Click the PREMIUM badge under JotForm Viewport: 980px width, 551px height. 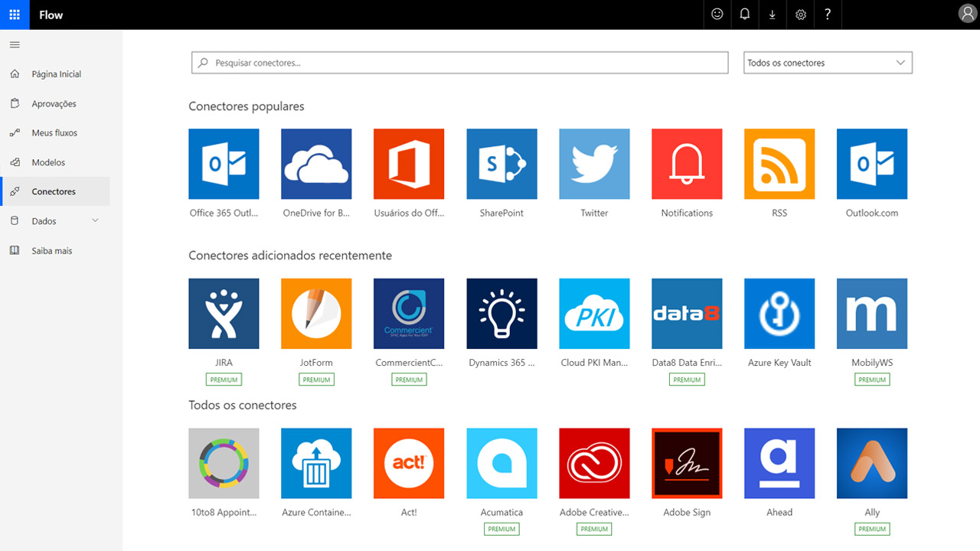coord(316,380)
